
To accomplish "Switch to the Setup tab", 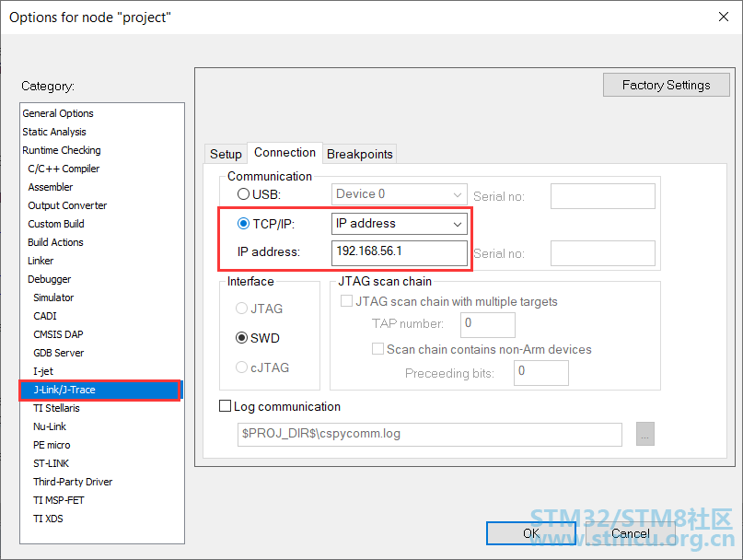I will pos(226,154).
